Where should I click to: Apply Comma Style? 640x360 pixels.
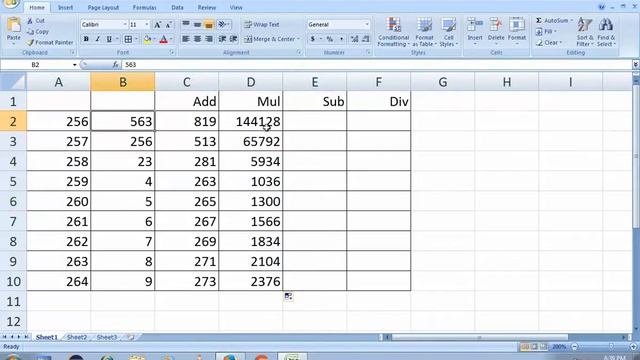(x=341, y=39)
